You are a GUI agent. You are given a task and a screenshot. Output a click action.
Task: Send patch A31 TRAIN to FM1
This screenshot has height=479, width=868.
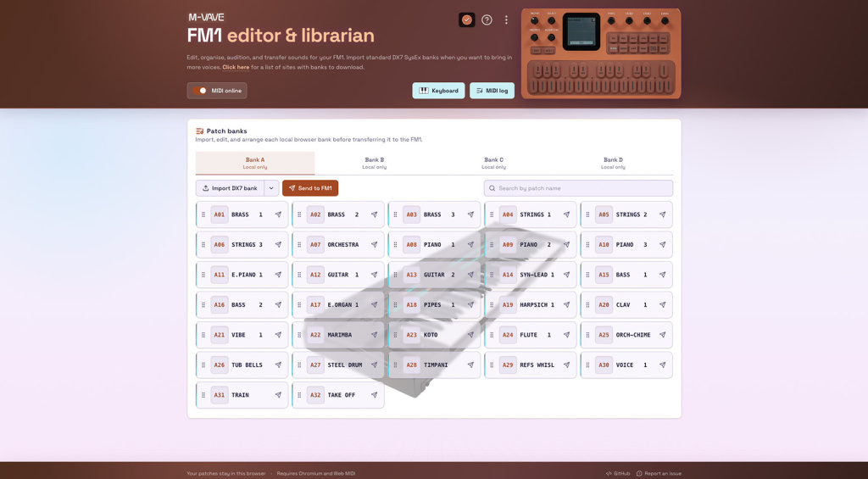coord(278,395)
